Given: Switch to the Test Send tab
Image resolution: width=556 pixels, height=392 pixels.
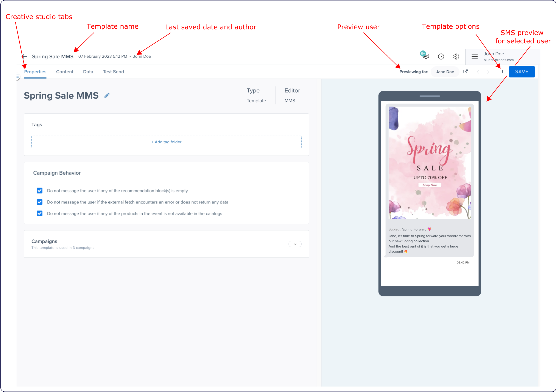Looking at the screenshot, I should 113,72.
